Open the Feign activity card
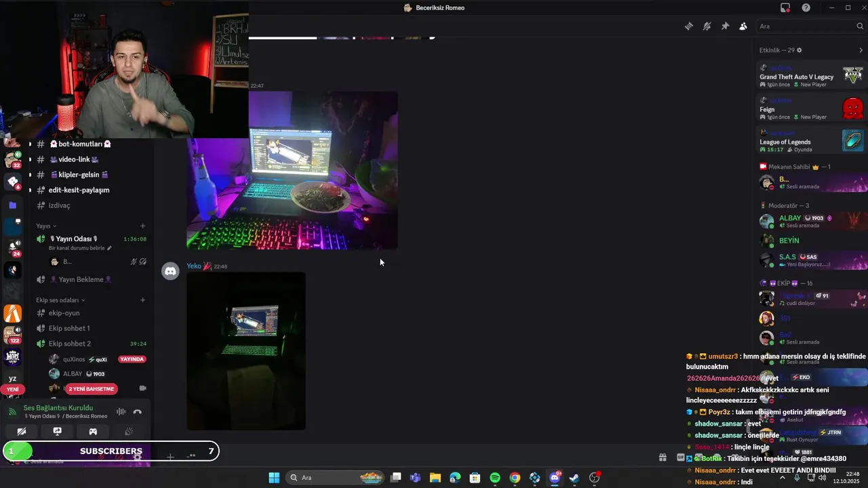The width and height of the screenshot is (868, 488). click(811, 108)
